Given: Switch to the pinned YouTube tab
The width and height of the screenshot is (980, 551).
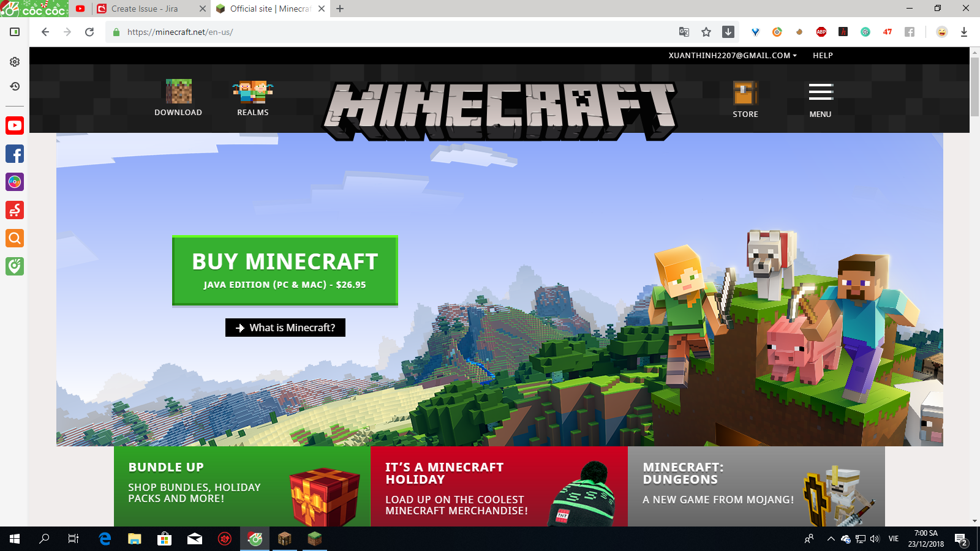Looking at the screenshot, I should pyautogui.click(x=80, y=9).
